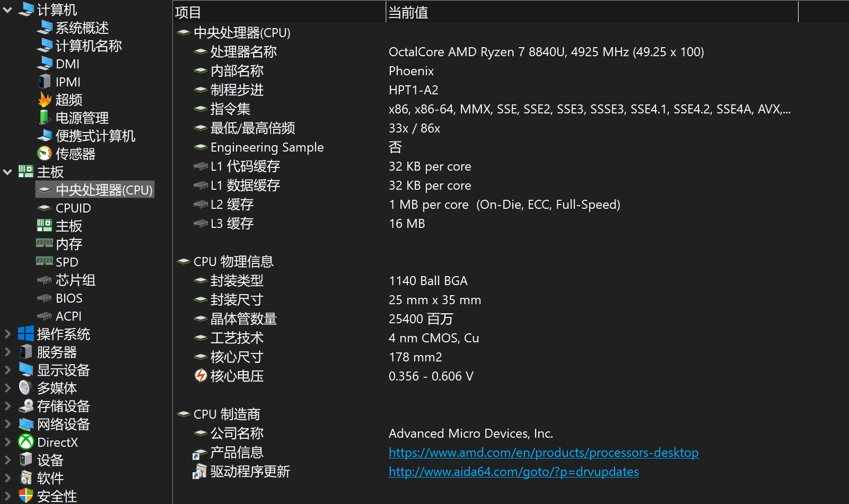Open the SPD page in sidebar
The height and width of the screenshot is (504, 849).
[67, 262]
